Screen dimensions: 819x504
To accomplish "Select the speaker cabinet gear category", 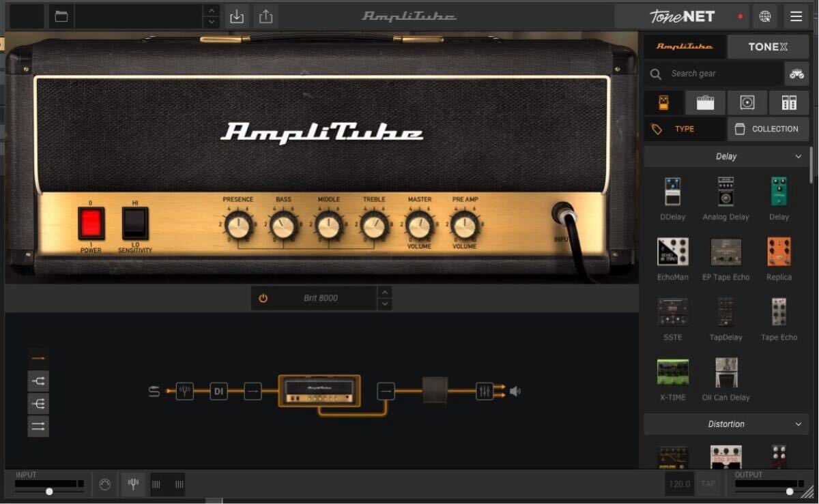I will (747, 102).
